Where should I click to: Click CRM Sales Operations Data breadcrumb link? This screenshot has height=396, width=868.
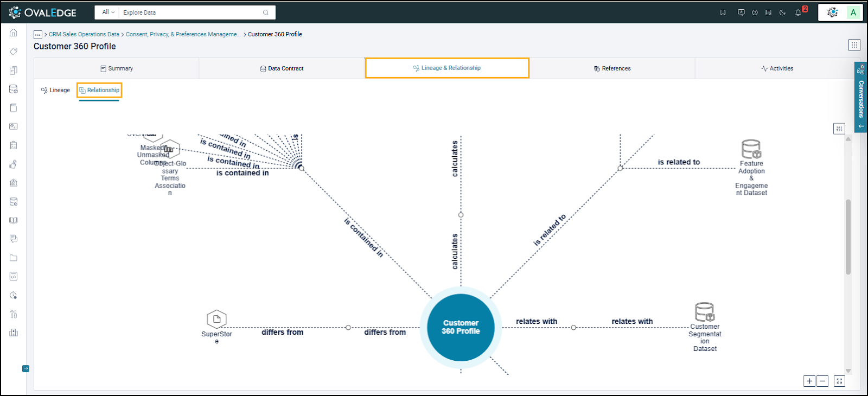click(x=84, y=34)
